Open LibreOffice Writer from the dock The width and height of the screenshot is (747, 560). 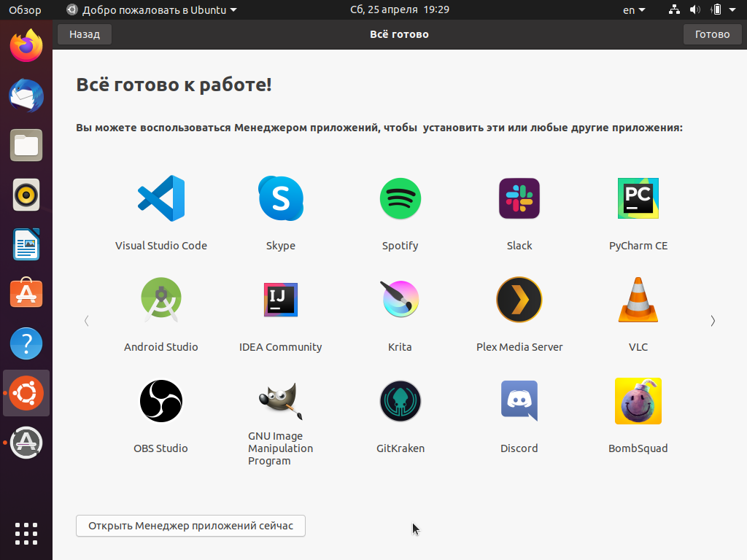pyautogui.click(x=26, y=244)
